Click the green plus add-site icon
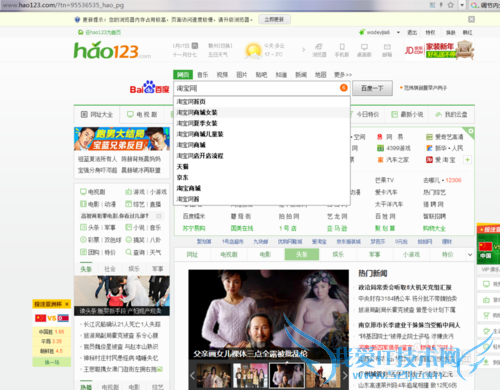 (x=467, y=160)
